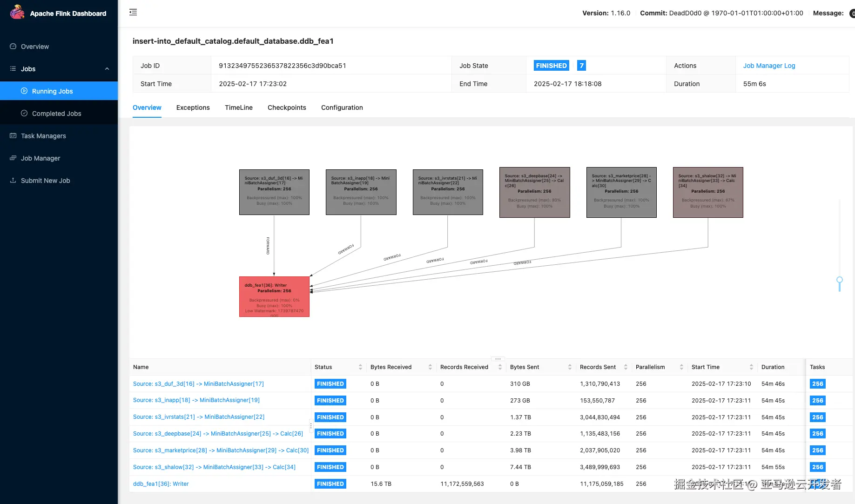Click FINISHED status in s3_inapp row

pos(330,401)
